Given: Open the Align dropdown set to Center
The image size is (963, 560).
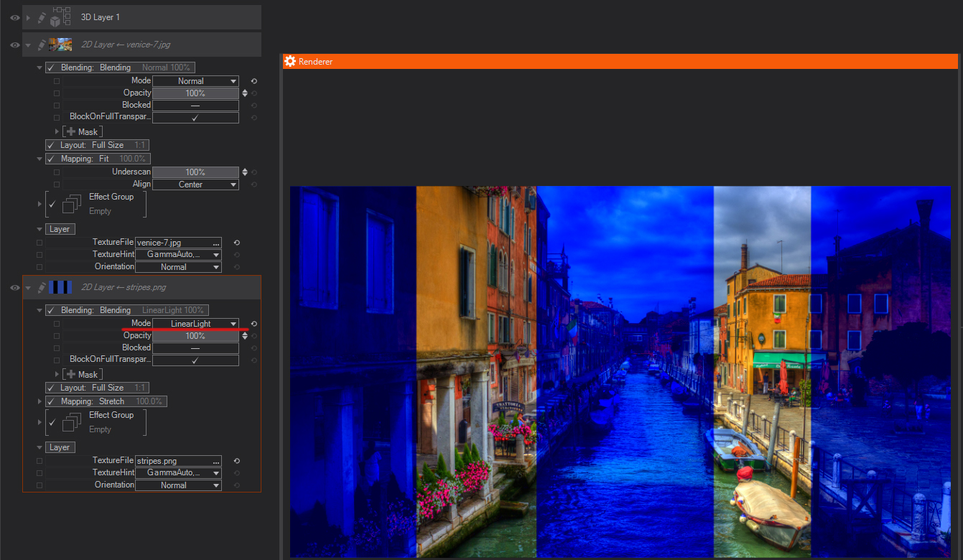Looking at the screenshot, I should point(195,185).
